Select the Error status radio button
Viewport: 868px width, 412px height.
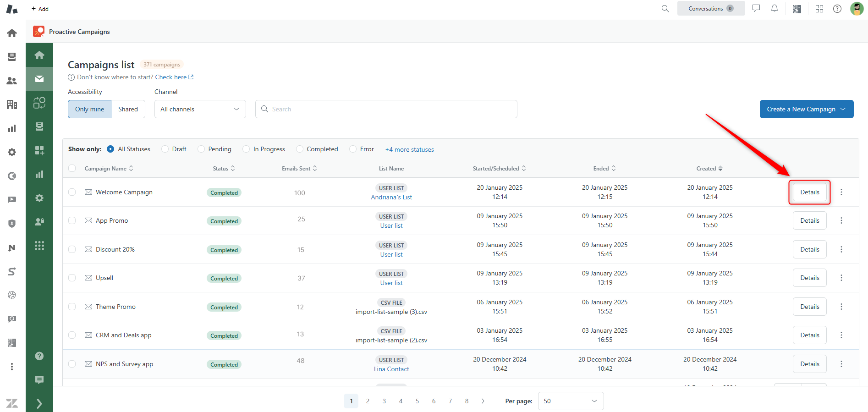tap(353, 149)
